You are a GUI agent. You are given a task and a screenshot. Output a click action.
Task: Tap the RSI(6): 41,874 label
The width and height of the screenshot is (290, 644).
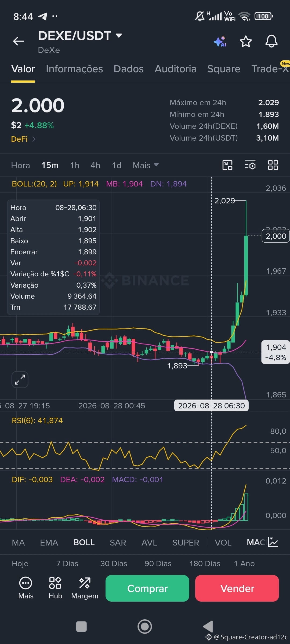pyautogui.click(x=37, y=420)
